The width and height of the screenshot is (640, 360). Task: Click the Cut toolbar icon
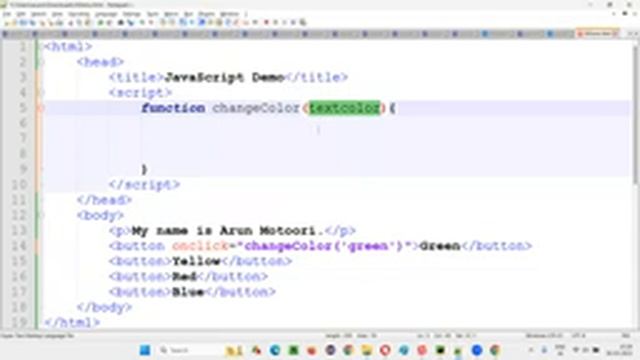(70, 23)
